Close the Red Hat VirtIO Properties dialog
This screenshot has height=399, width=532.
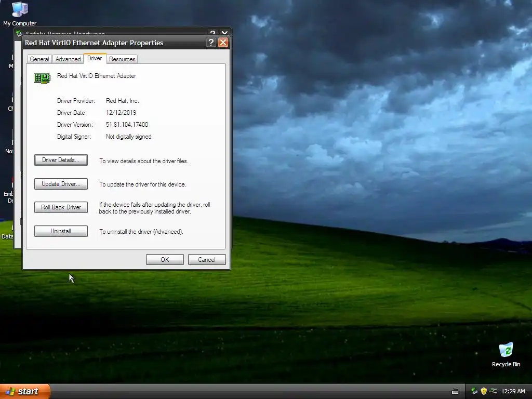[223, 43]
